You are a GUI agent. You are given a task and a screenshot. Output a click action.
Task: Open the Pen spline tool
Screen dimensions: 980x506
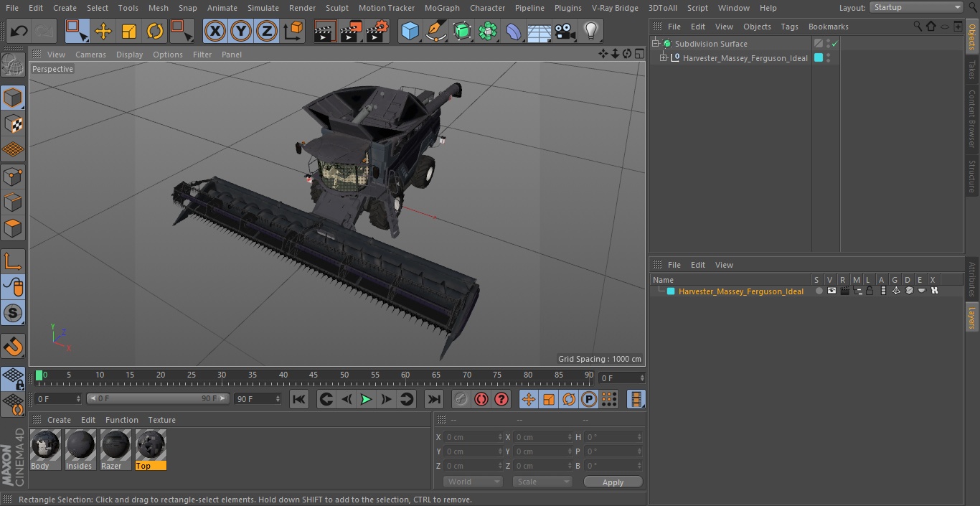(x=435, y=31)
